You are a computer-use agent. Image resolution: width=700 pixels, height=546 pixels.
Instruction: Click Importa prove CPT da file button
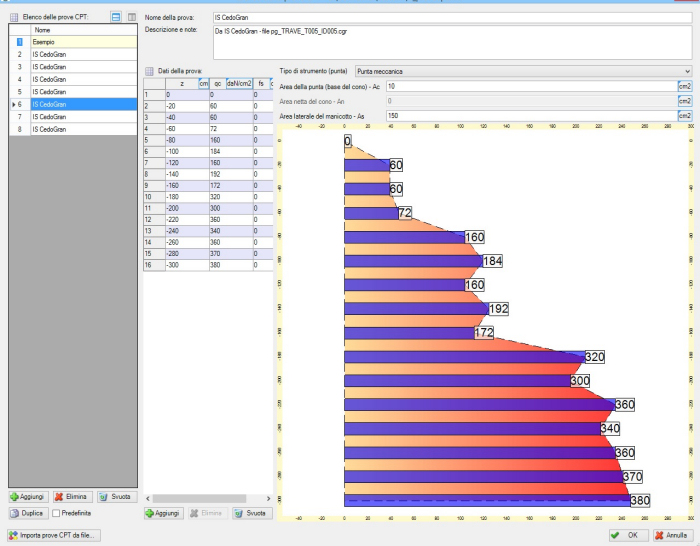click(54, 535)
